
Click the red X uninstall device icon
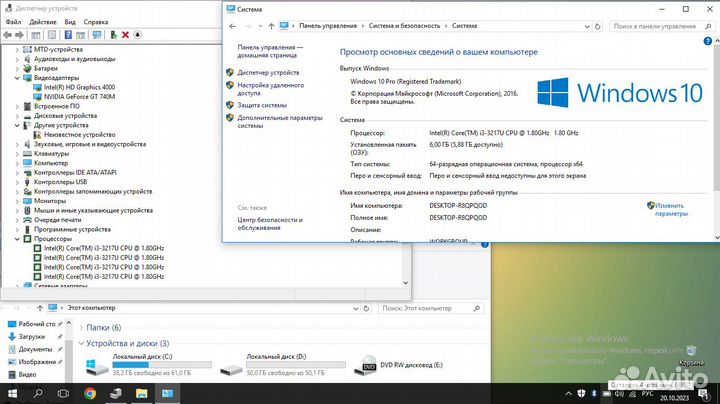pyautogui.click(x=125, y=35)
